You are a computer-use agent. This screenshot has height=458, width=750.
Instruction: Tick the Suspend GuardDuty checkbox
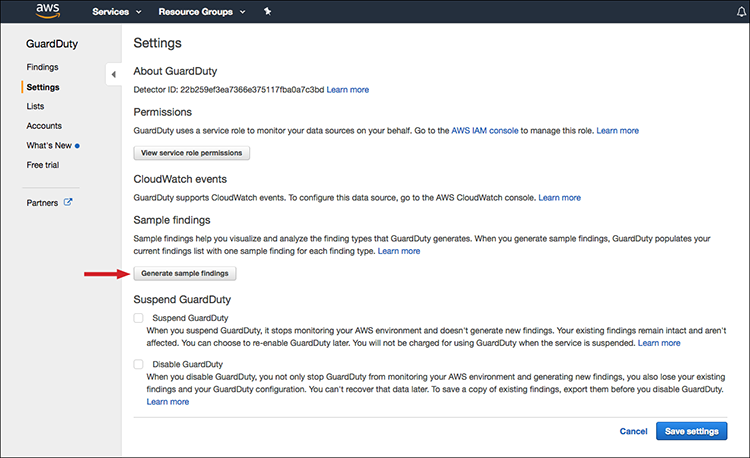(138, 318)
